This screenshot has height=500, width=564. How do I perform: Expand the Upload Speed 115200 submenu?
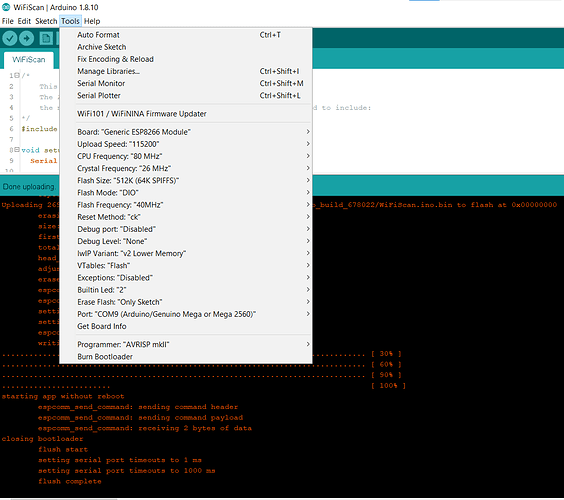click(194, 144)
